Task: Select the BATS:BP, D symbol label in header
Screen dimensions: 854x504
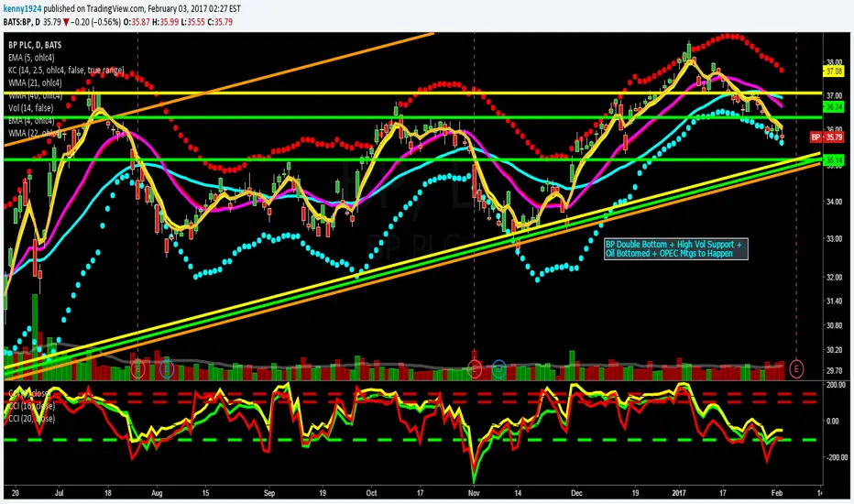Action: 22,22
